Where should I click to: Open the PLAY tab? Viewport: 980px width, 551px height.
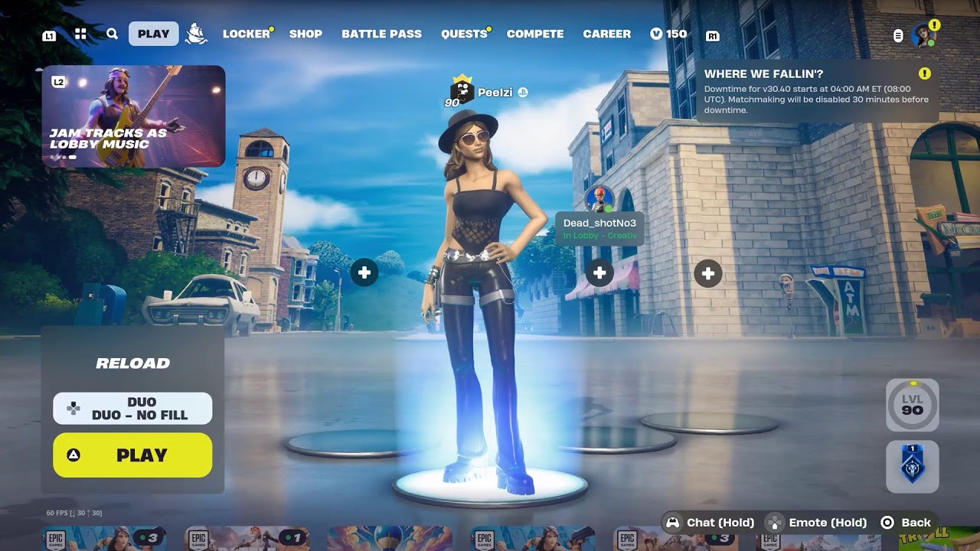click(153, 34)
